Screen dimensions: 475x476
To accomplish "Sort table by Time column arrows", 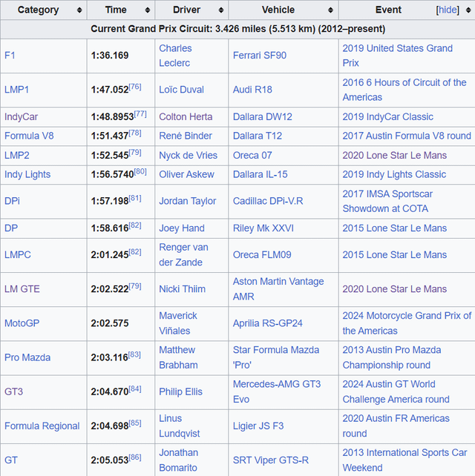I will [x=148, y=10].
